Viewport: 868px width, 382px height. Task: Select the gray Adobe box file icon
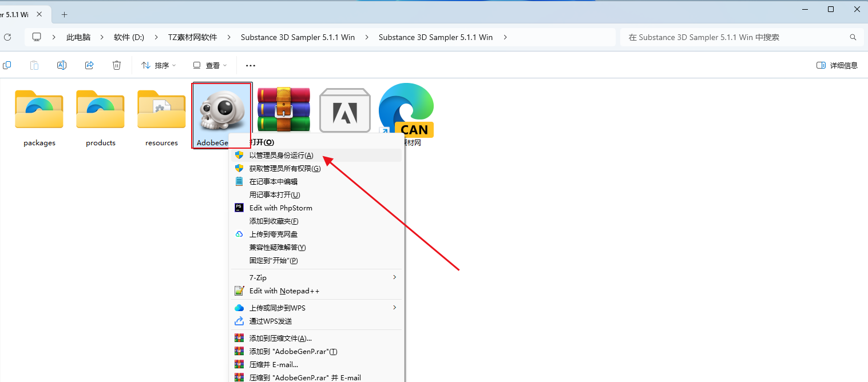click(x=345, y=110)
